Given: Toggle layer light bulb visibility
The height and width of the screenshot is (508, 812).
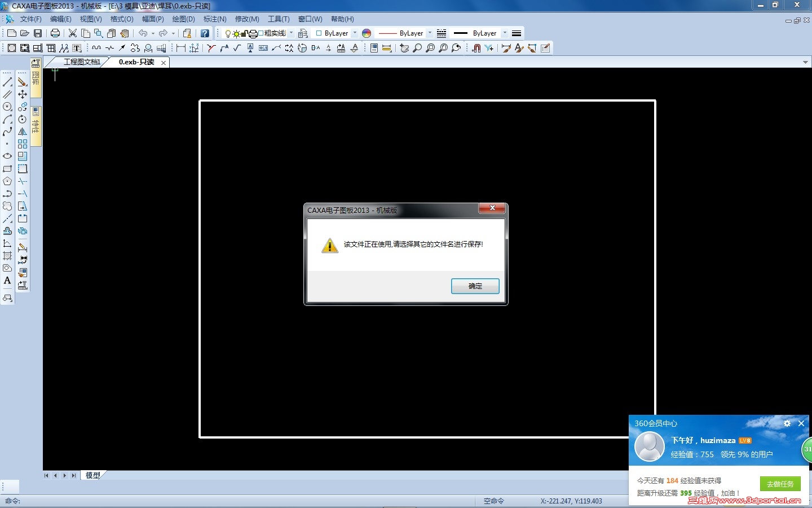Looking at the screenshot, I should pyautogui.click(x=228, y=34).
